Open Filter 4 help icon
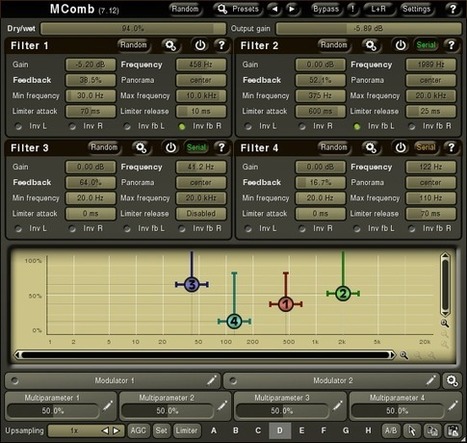Viewport: 467px width, 443px height. pos(451,147)
